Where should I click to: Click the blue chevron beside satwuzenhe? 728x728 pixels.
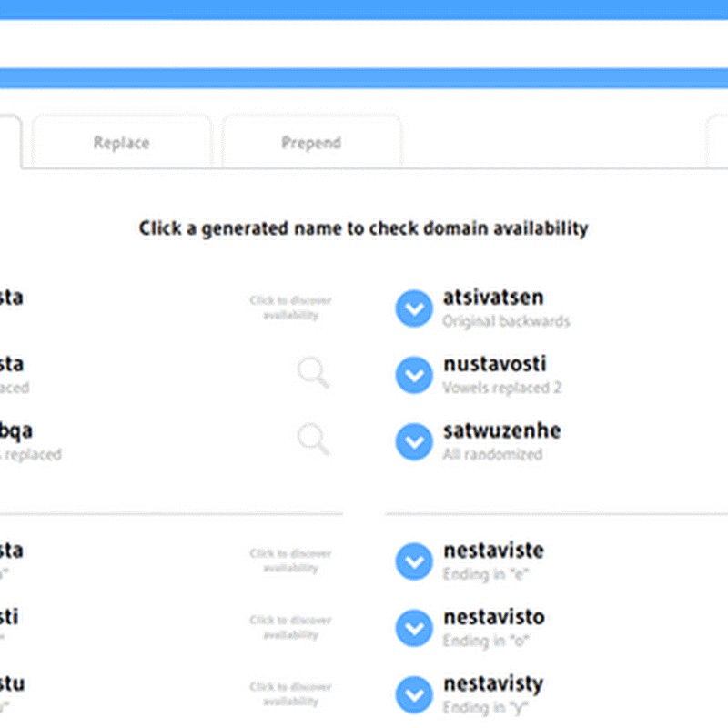tap(414, 441)
